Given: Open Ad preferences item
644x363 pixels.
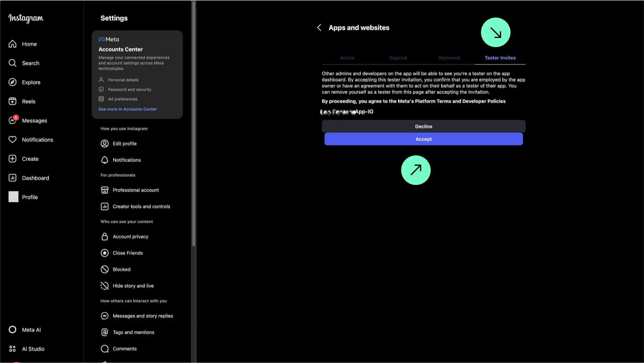Looking at the screenshot, I should point(118,99).
